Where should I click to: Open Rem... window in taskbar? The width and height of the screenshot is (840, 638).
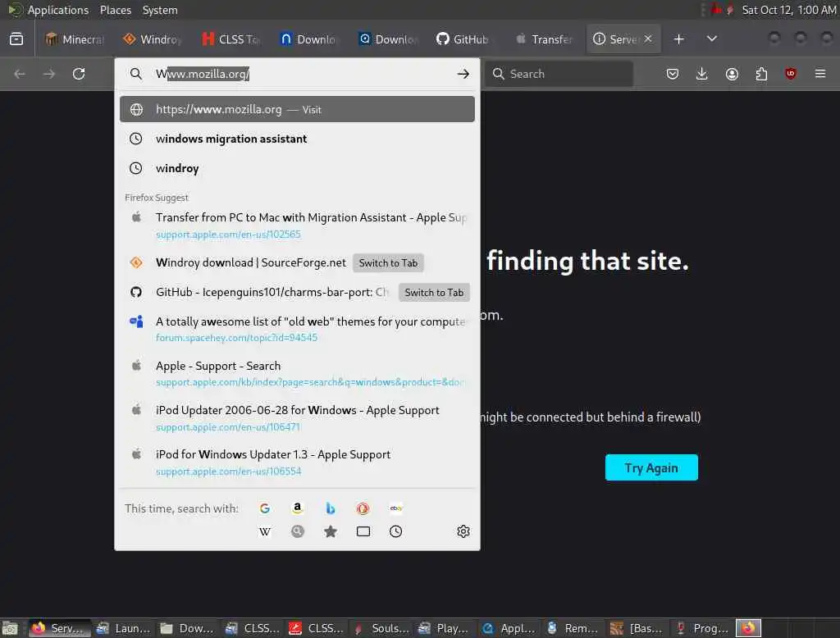coord(574,628)
